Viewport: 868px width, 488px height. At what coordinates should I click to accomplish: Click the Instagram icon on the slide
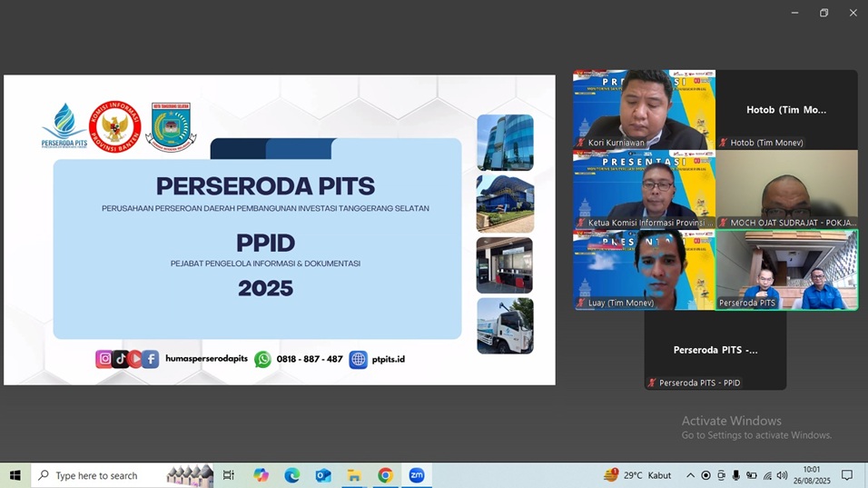click(104, 359)
